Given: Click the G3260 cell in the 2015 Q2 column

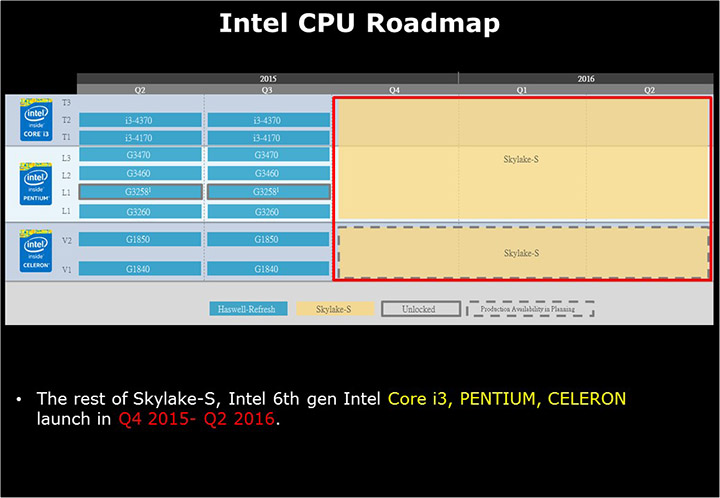Looking at the screenshot, I should [140, 212].
